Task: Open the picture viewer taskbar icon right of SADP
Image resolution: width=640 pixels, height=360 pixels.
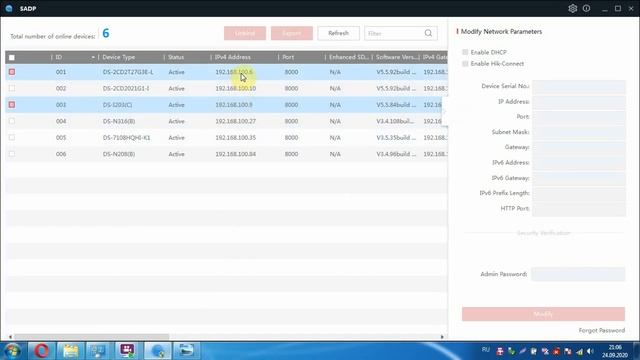Action: [x=186, y=351]
